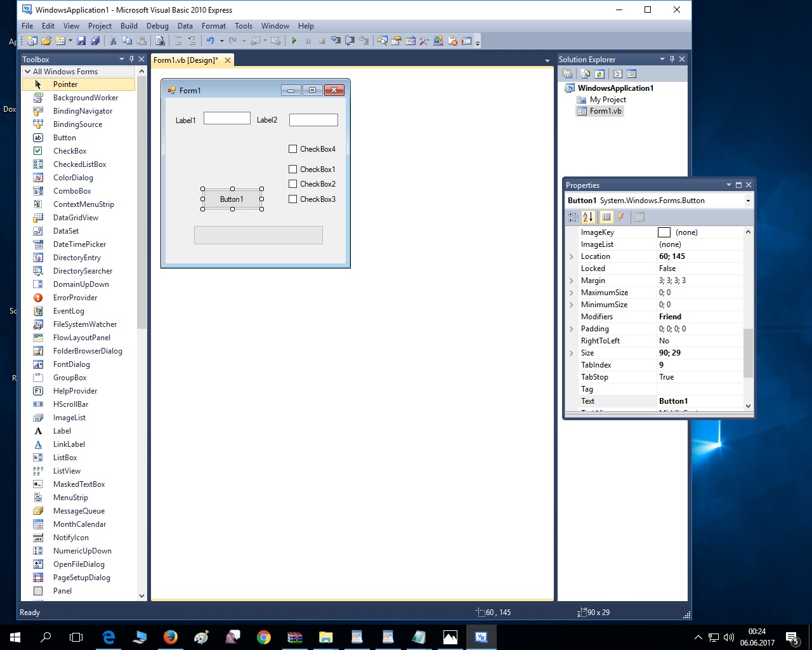Open the Undo history dropdown arrow
Viewport: 812px width, 650px height.
[x=221, y=41]
